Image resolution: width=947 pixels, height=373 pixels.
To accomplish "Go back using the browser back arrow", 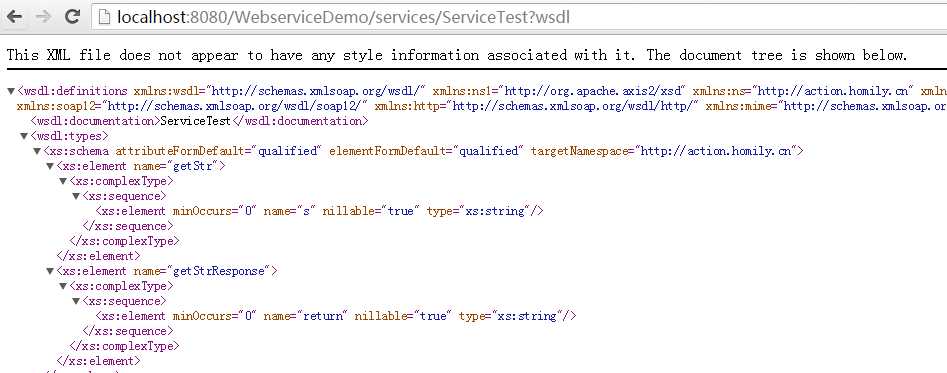I will click(14, 17).
